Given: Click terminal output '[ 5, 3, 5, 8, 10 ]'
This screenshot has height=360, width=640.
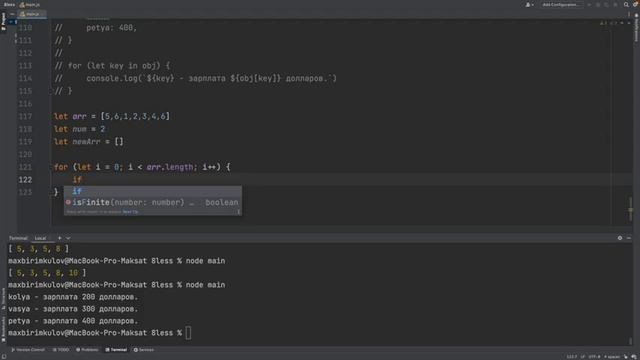Looking at the screenshot, I should [x=47, y=273].
